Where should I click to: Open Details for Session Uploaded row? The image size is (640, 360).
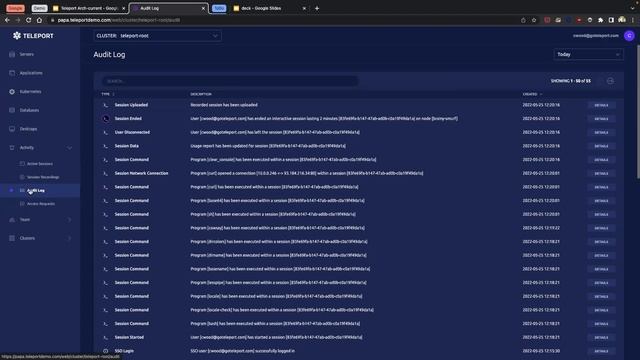coord(601,105)
